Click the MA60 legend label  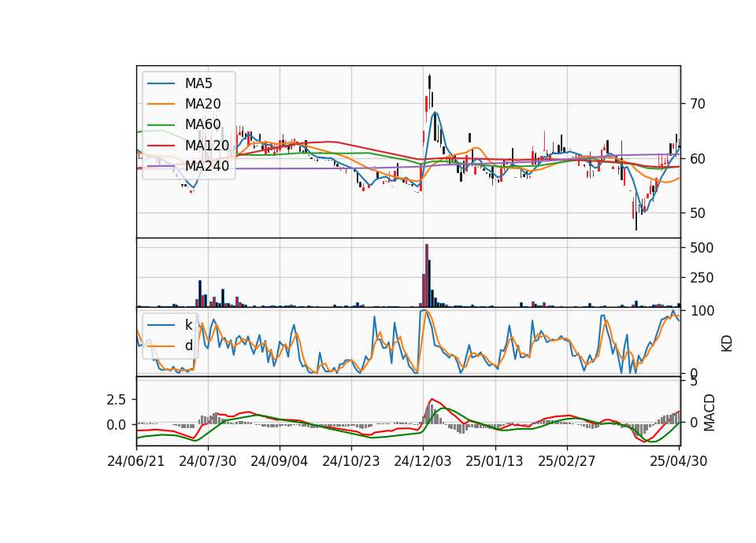tap(202, 124)
